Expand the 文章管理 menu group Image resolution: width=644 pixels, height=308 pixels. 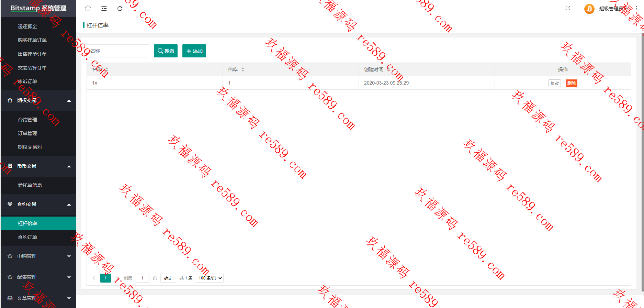coord(69,298)
